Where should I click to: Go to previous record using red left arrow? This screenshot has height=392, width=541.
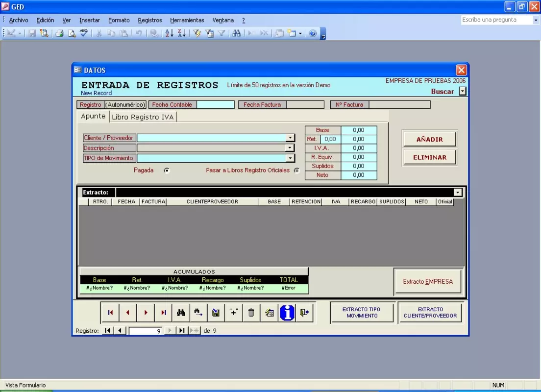click(128, 313)
